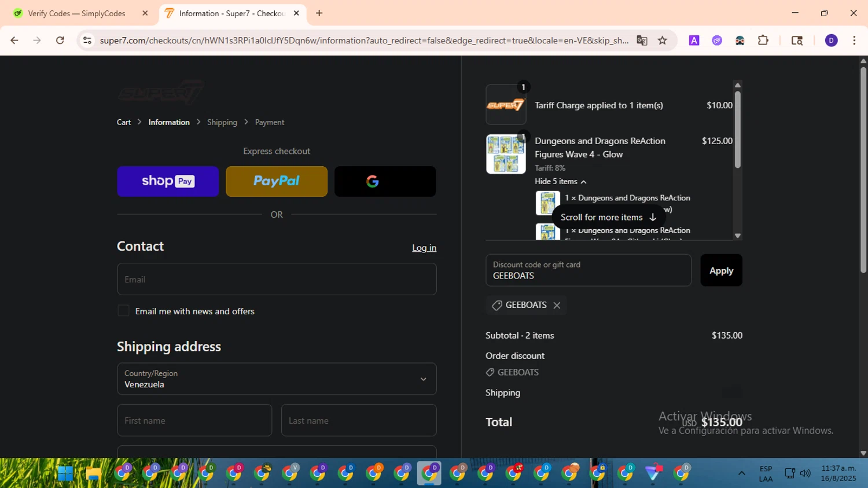
Task: Close the Verify Codes SimplyCodes tab
Action: (x=145, y=13)
